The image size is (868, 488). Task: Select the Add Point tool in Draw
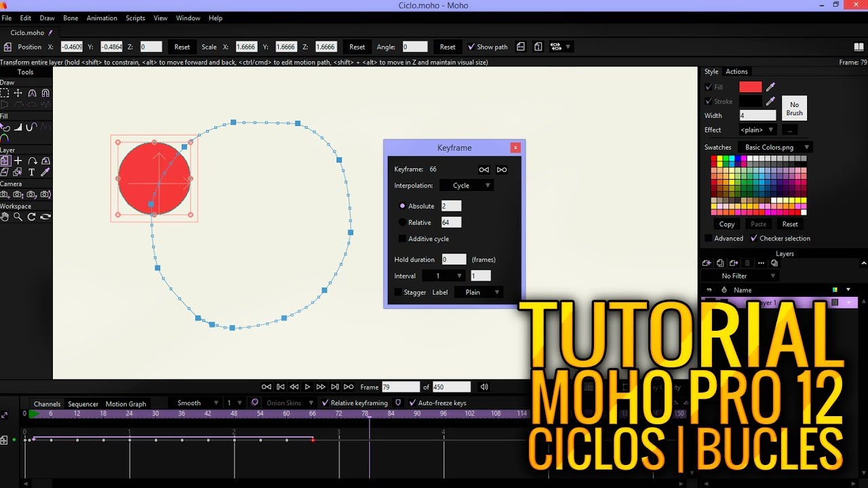(x=32, y=93)
